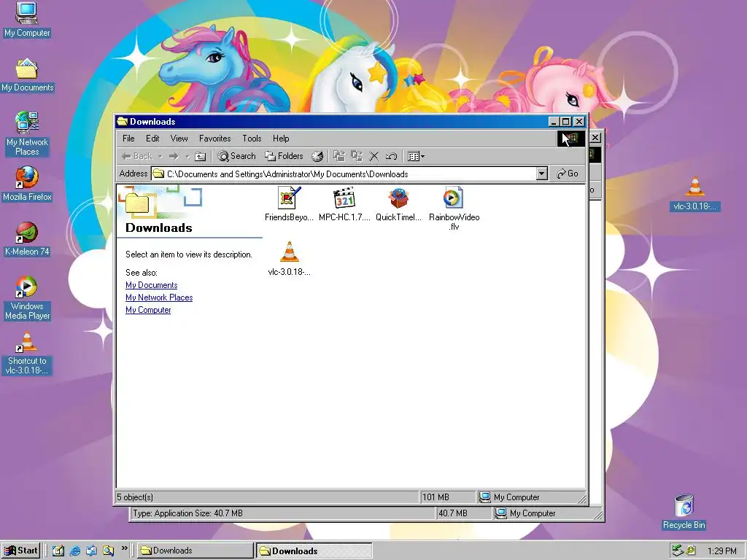Screen dimensions: 747x560
Task: Open the Views dropdown in toolbar
Action: (416, 156)
